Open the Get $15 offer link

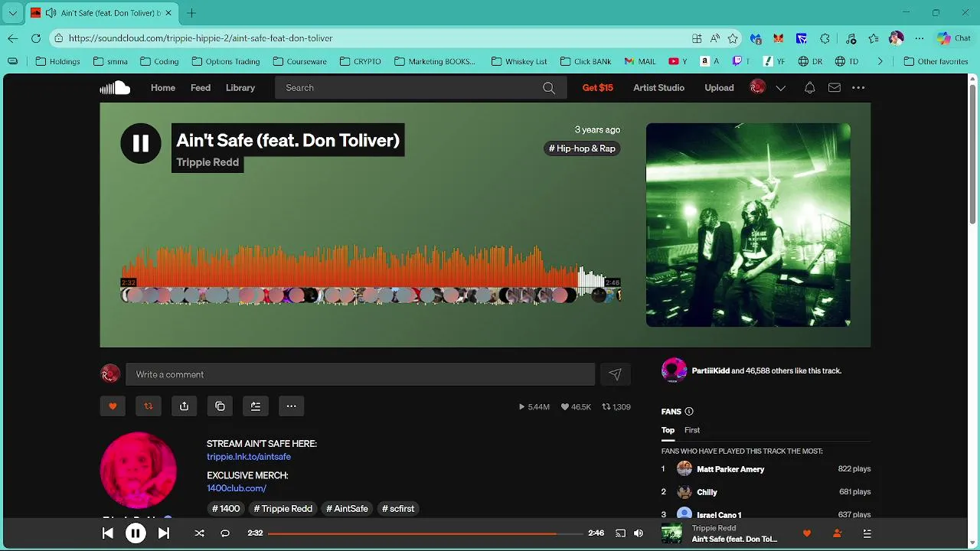pos(598,88)
